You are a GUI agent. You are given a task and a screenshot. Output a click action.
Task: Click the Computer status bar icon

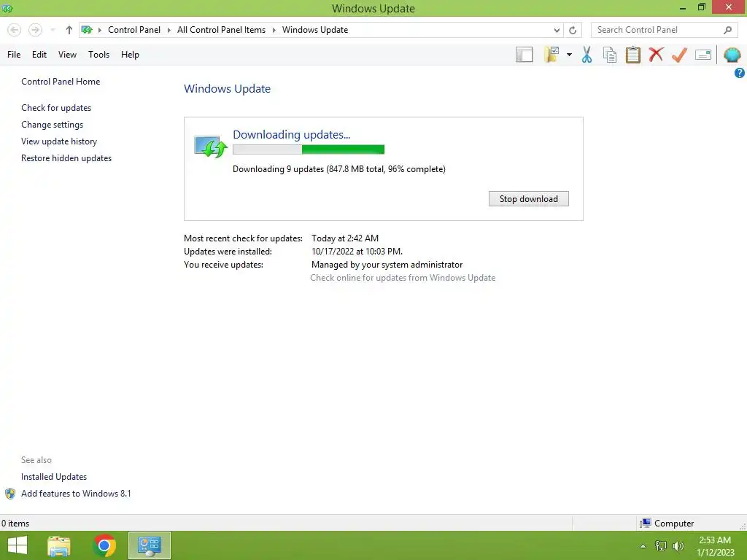coord(645,523)
